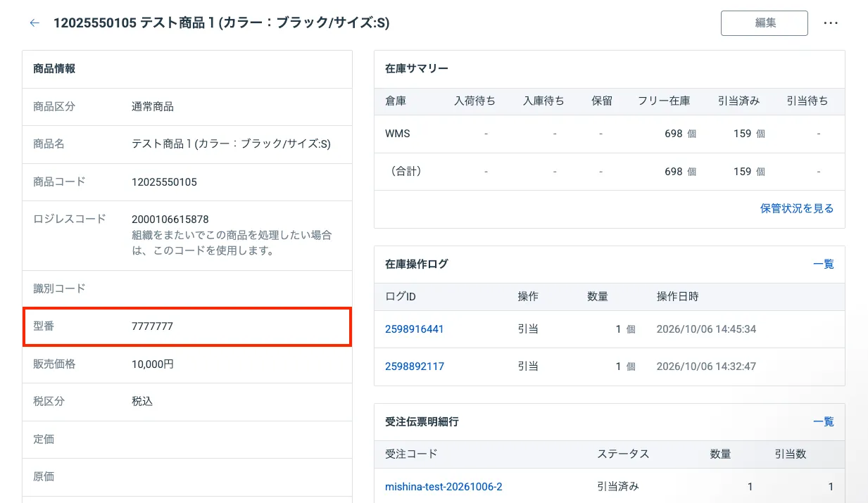Click the フリー在庫 column header
This screenshot has height=503, width=868.
click(x=664, y=101)
